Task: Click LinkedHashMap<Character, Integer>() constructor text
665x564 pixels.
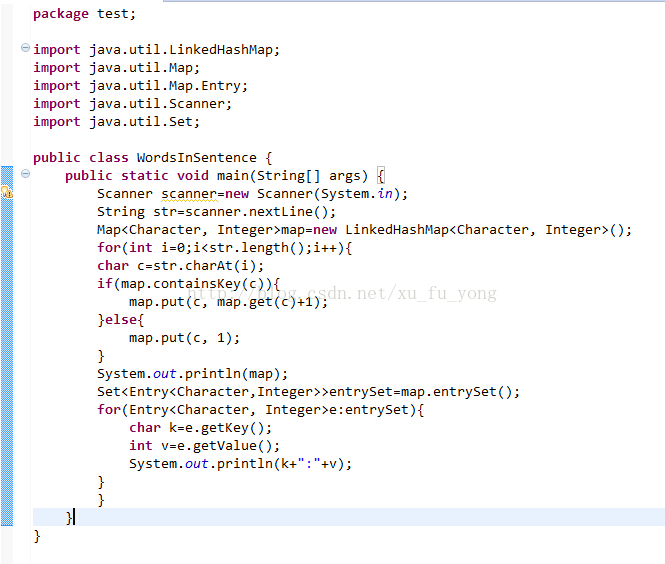Action: point(488,230)
